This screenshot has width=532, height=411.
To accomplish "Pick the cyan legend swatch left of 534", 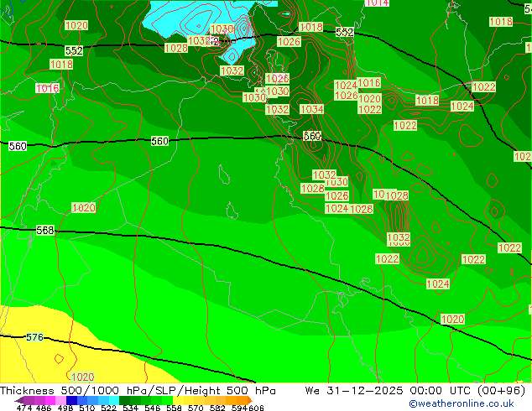I will [114, 400].
